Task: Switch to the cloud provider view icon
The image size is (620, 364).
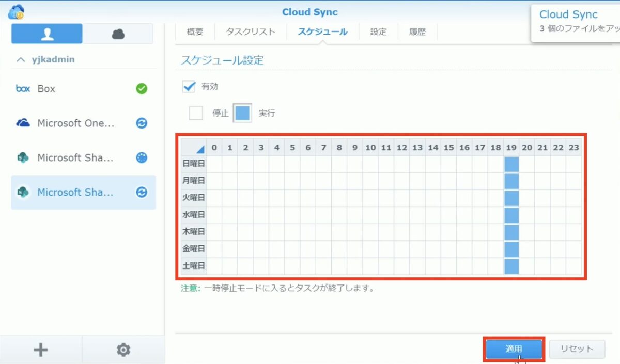Action: pyautogui.click(x=118, y=34)
